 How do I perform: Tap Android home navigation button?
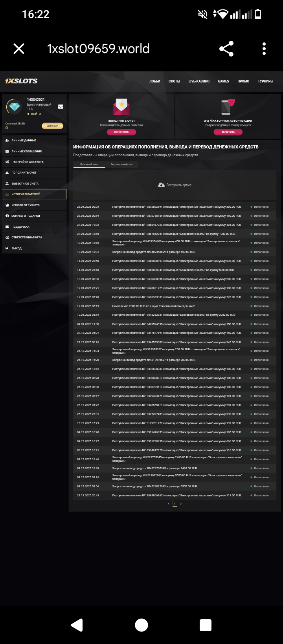coord(141,625)
